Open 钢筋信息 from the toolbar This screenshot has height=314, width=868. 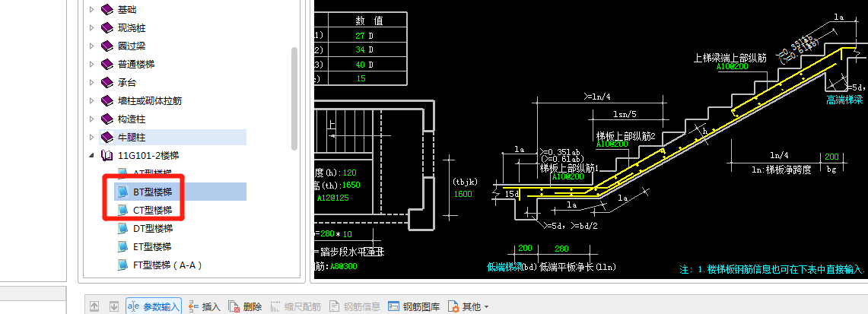click(x=355, y=306)
